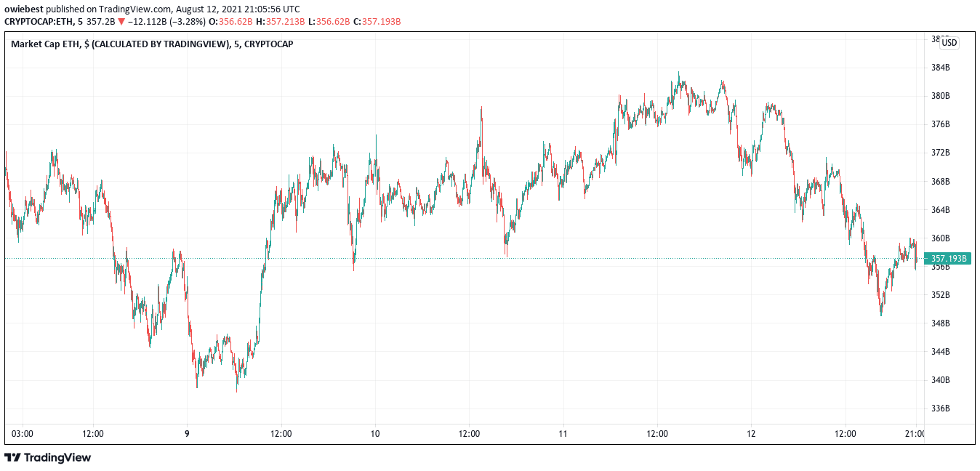Click the 384B price axis label
The width and height of the screenshot is (980, 471).
(941, 68)
